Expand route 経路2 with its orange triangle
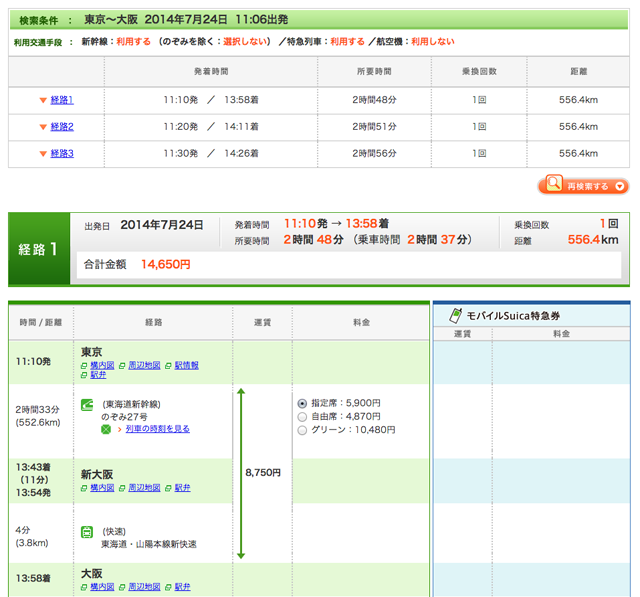 (43, 127)
